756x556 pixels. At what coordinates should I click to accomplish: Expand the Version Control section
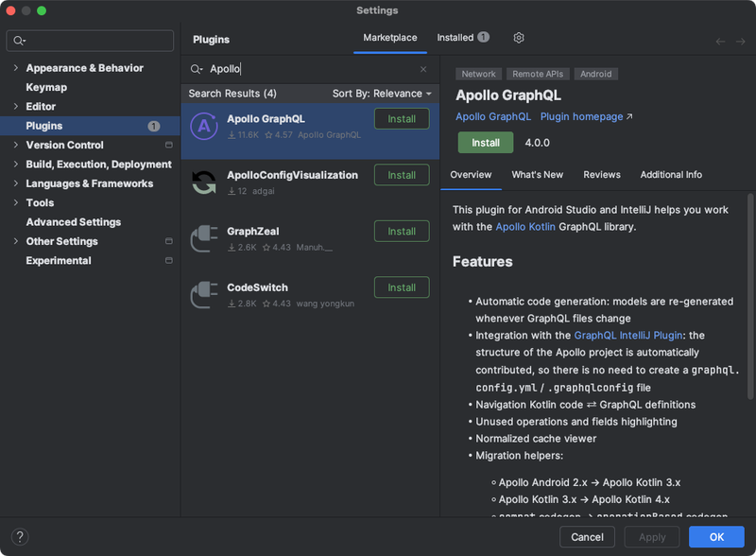click(16, 145)
